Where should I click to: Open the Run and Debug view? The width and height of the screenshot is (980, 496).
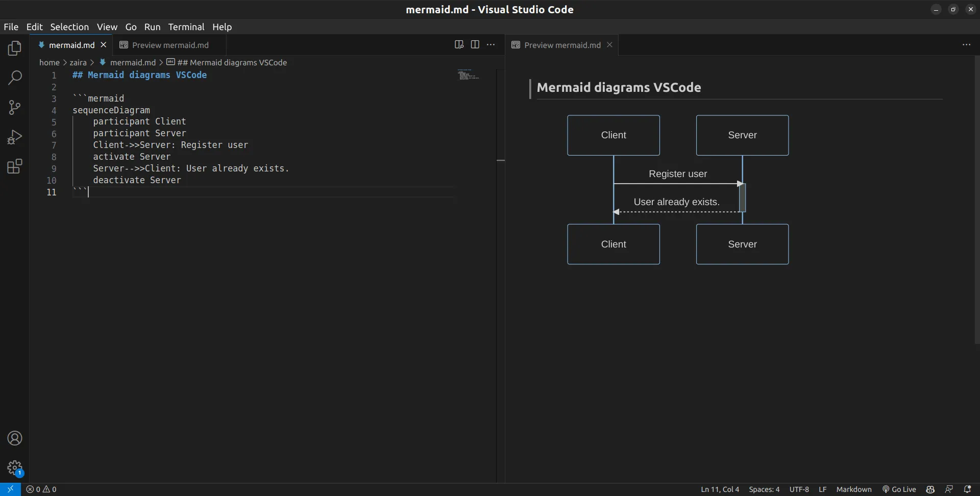(x=15, y=137)
